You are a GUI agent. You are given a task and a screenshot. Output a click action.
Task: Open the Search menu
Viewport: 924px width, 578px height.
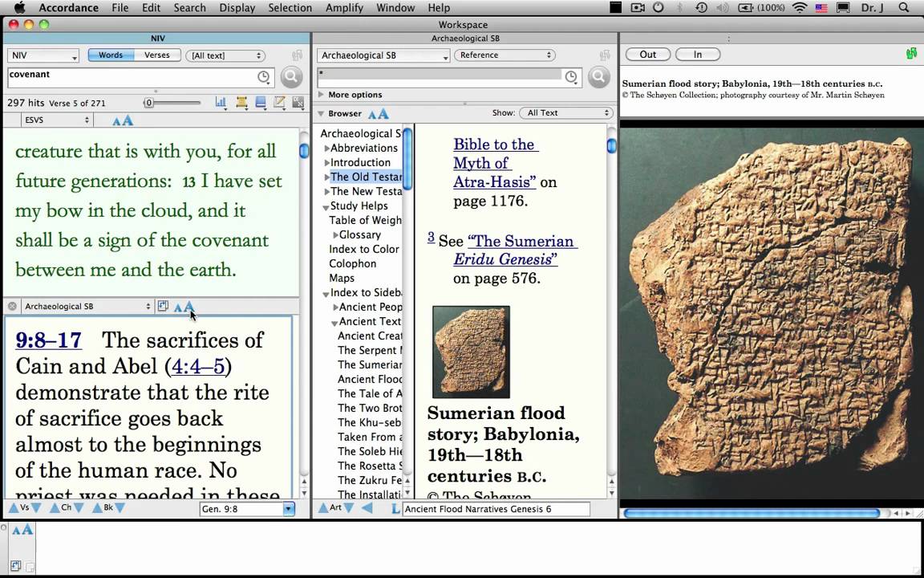(190, 8)
